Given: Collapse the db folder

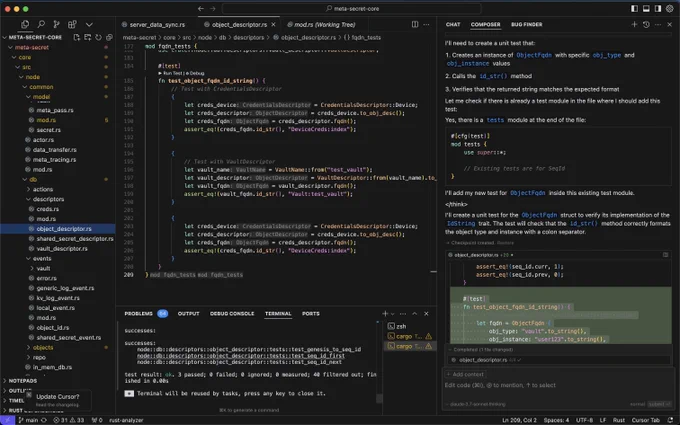Looking at the screenshot, I should [x=33, y=179].
